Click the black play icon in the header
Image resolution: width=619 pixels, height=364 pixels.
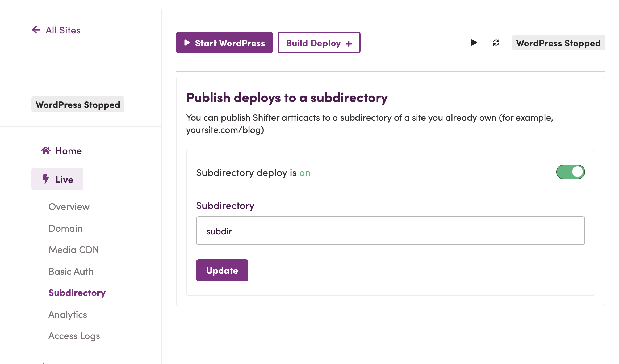[474, 43]
